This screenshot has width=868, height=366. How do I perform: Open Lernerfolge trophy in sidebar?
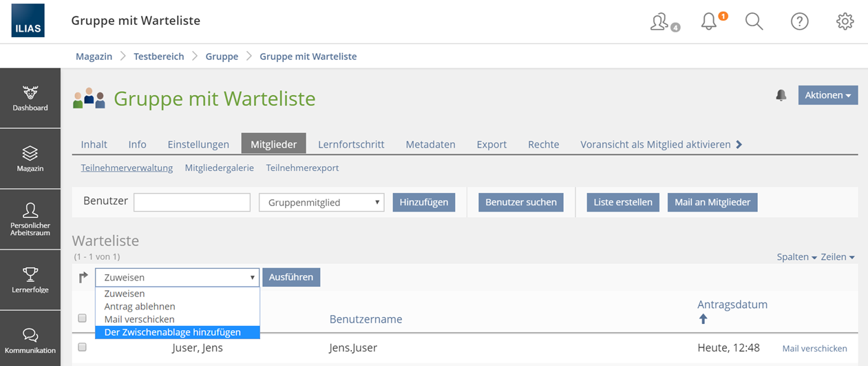30,281
